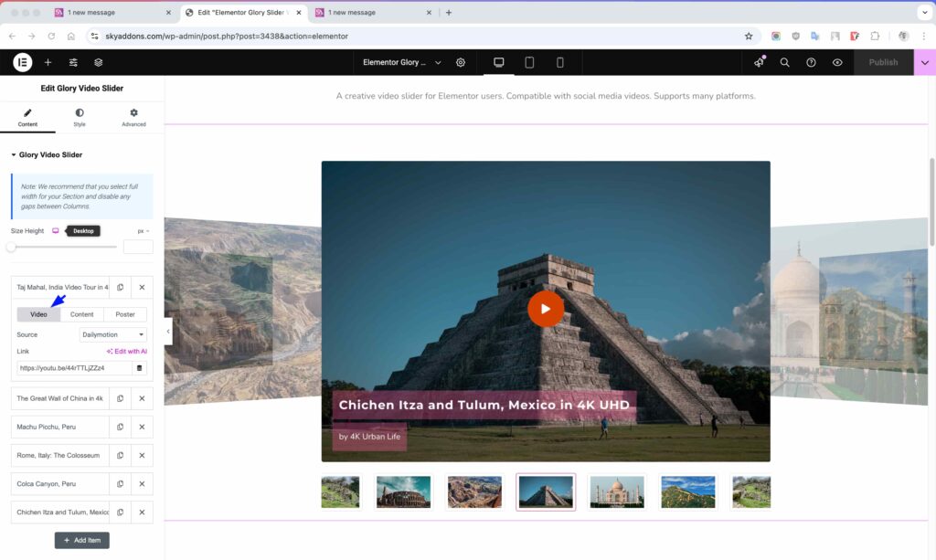This screenshot has height=560, width=936.
Task: Click the Add Item button
Action: [x=81, y=540]
